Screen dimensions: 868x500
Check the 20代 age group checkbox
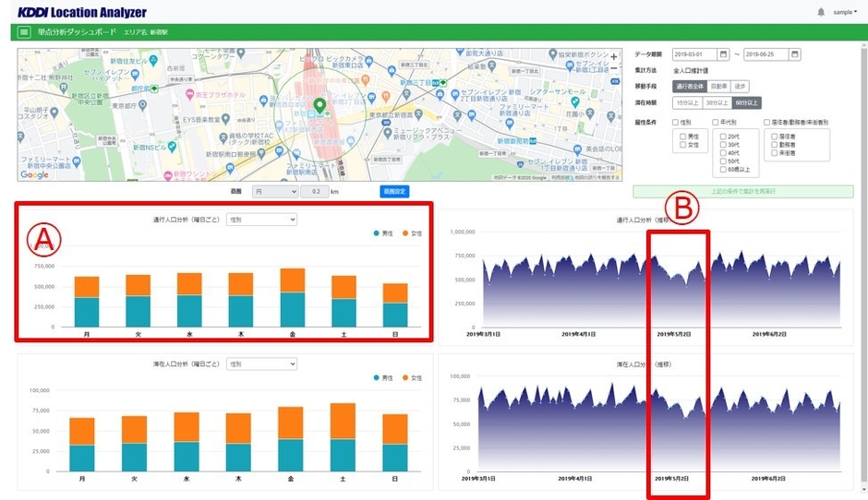click(723, 136)
